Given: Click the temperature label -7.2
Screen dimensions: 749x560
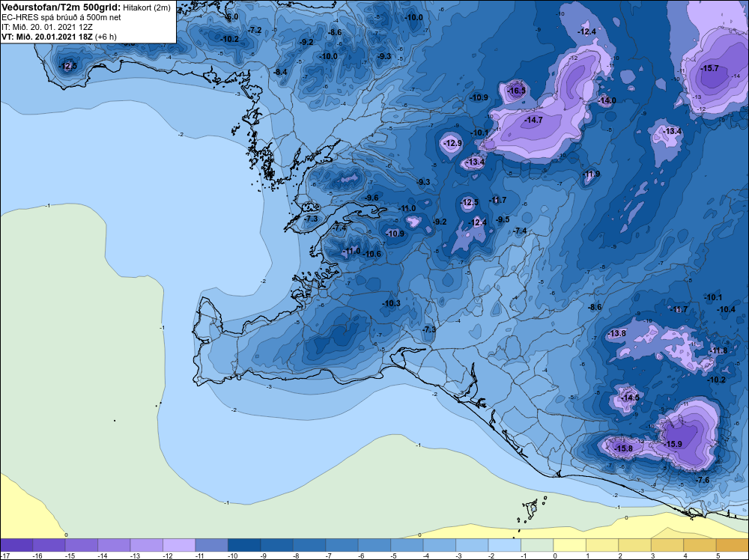Looking at the screenshot, I should point(254,30).
